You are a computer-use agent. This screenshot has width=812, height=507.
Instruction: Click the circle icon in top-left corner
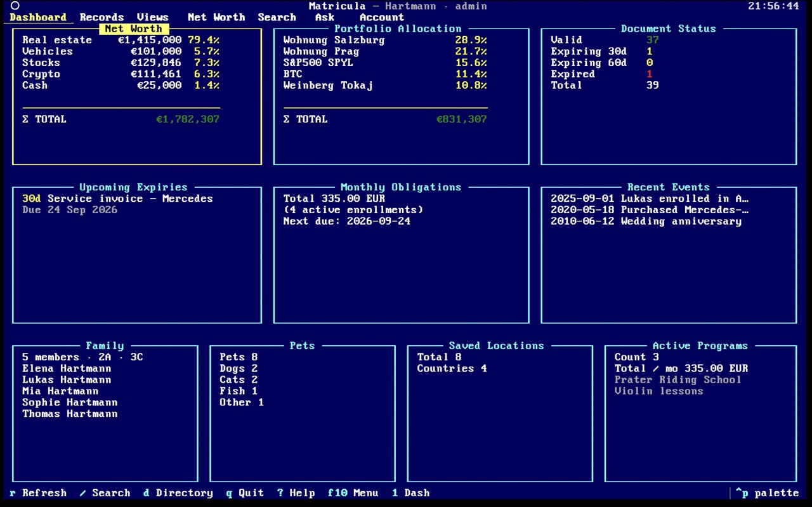click(15, 6)
